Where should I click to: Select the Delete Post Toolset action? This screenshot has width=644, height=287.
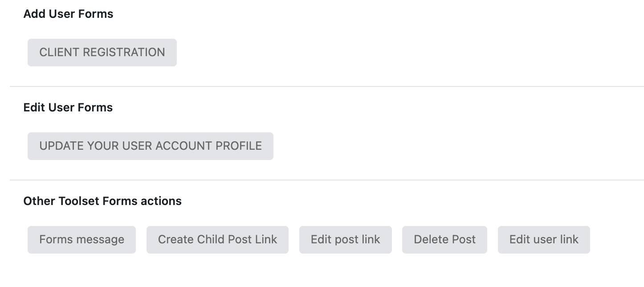[444, 240]
